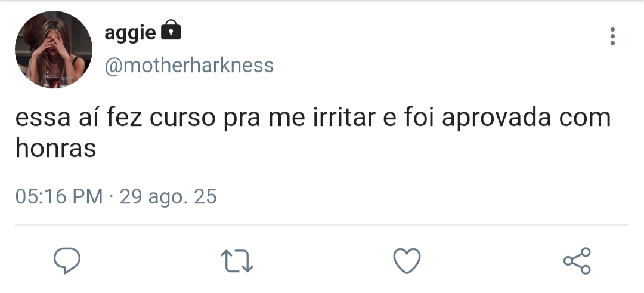Like the tweet with the heart
This screenshot has height=293, width=644.
coord(407,261)
